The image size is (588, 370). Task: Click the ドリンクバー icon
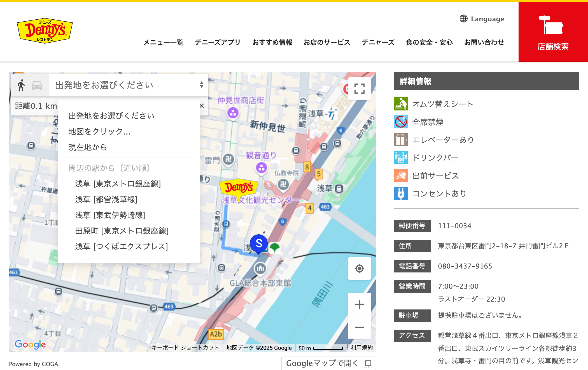(x=401, y=158)
